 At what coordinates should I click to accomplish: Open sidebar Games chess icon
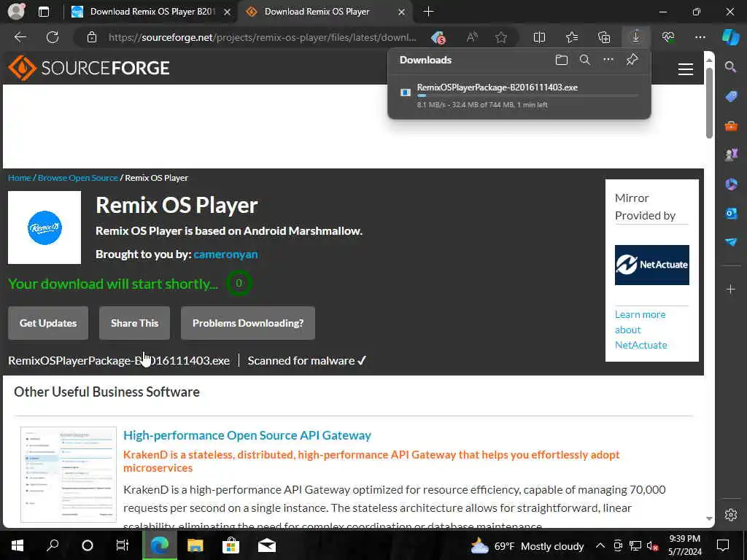point(731,155)
